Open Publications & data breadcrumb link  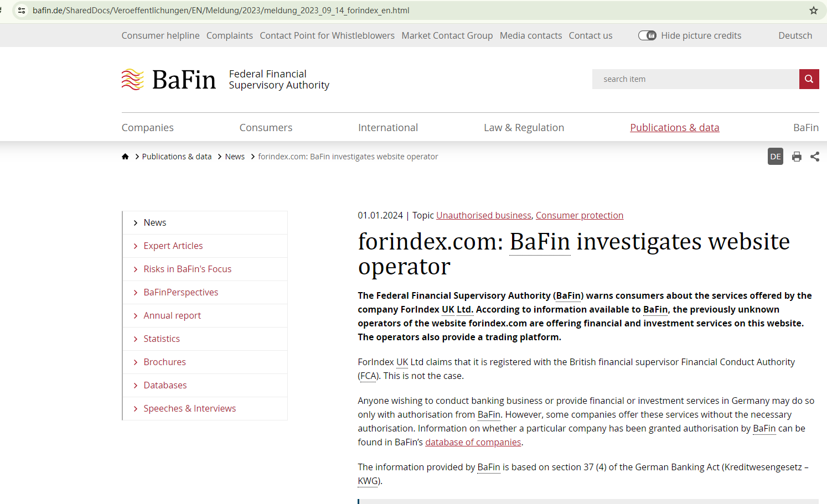(x=177, y=157)
